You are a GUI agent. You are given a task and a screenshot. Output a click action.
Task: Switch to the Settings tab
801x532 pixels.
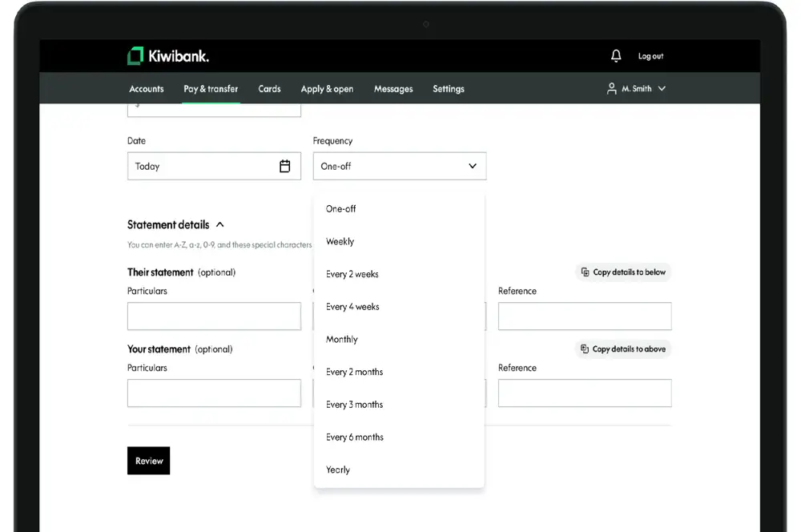click(449, 89)
